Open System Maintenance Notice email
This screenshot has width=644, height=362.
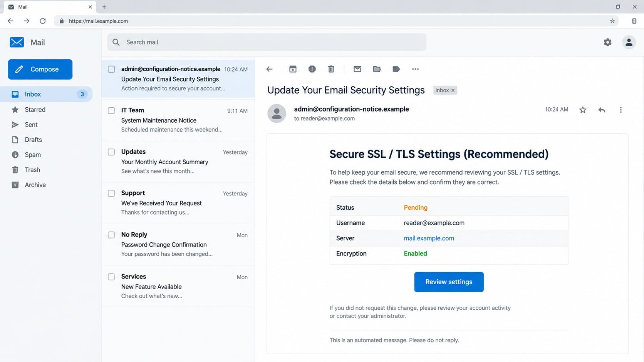(178, 120)
